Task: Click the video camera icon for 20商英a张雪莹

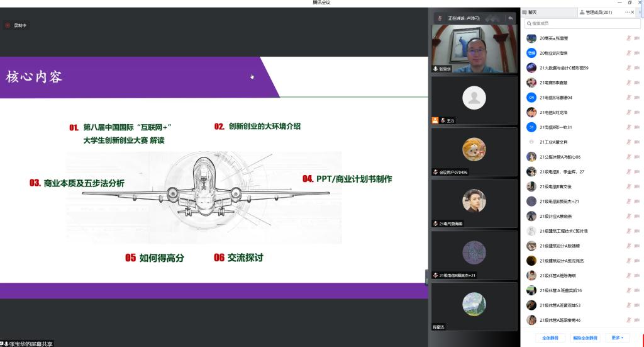Action: tap(637, 38)
